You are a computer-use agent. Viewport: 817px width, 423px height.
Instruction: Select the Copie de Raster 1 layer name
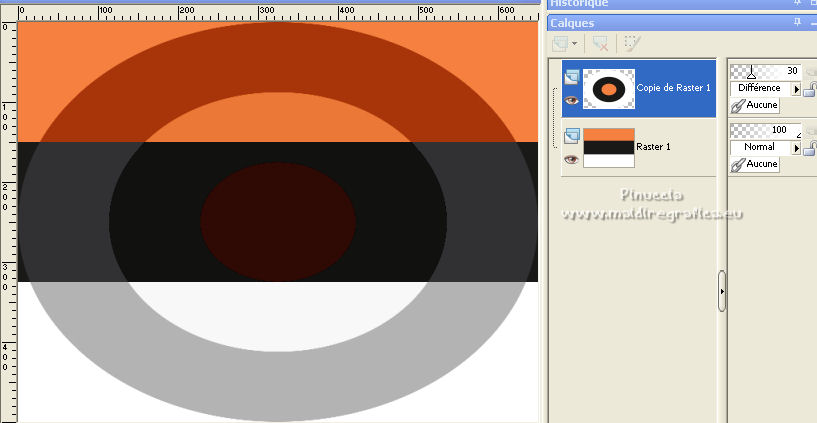point(673,88)
